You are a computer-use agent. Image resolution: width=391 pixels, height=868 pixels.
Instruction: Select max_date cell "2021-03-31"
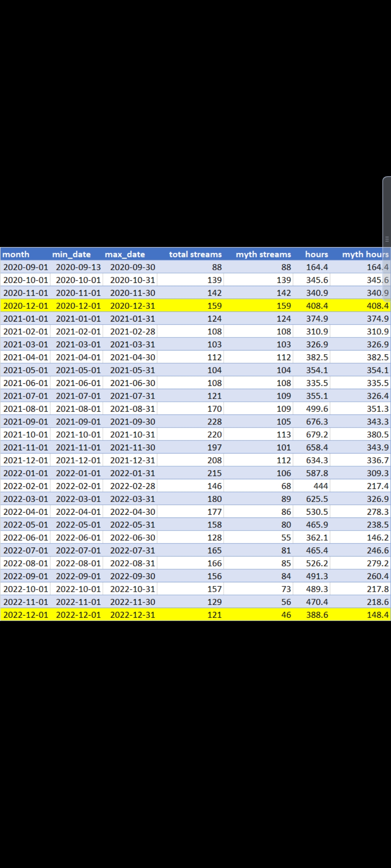(x=133, y=344)
